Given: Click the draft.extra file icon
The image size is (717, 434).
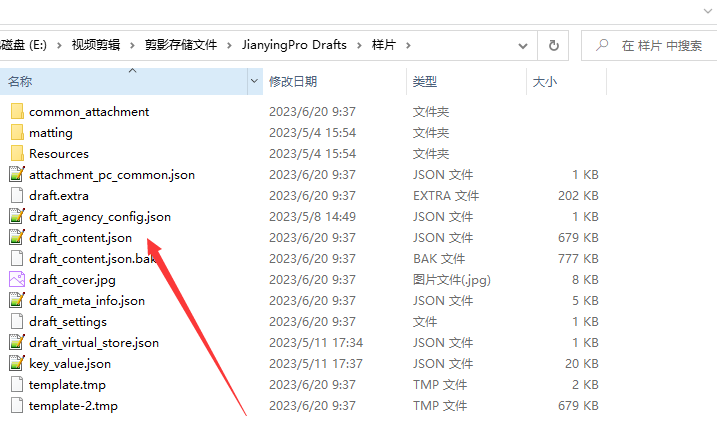Looking at the screenshot, I should pyautogui.click(x=17, y=195).
